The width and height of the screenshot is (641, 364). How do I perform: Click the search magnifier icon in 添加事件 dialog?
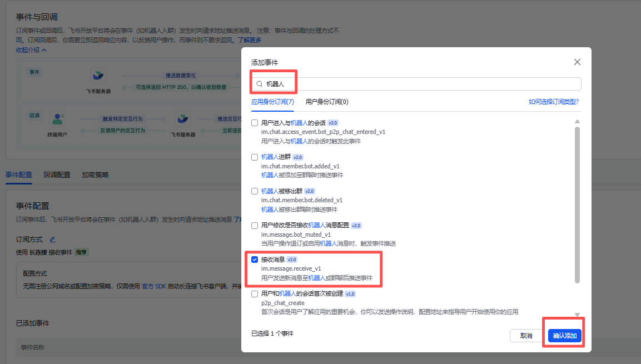(259, 83)
